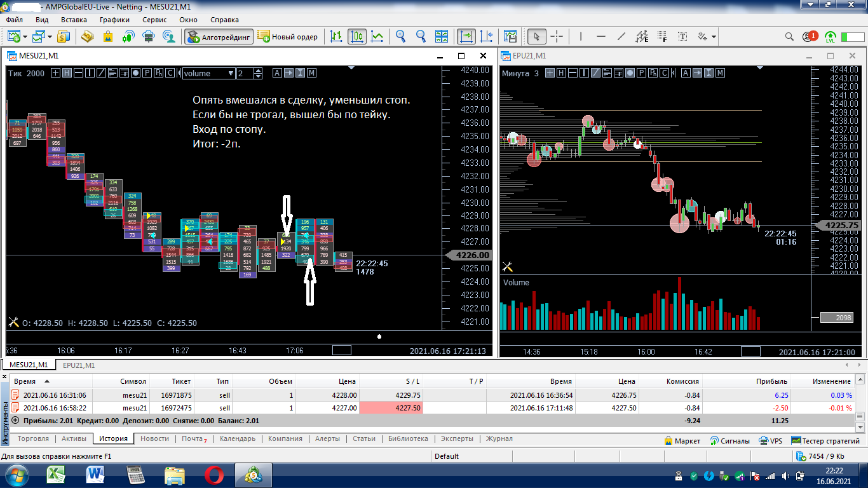Select the crosshair cursor tool
Screen dimensions: 868x488
557,36
